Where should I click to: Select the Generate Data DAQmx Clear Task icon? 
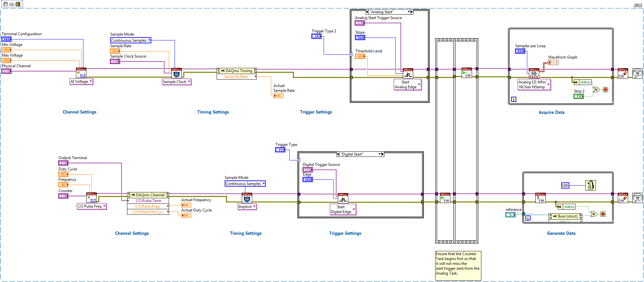[x=623, y=198]
